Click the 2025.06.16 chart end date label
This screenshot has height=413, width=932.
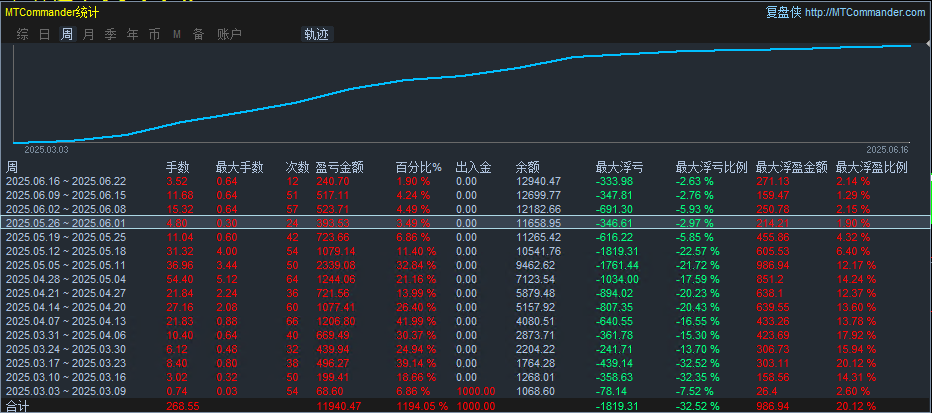tap(887, 150)
